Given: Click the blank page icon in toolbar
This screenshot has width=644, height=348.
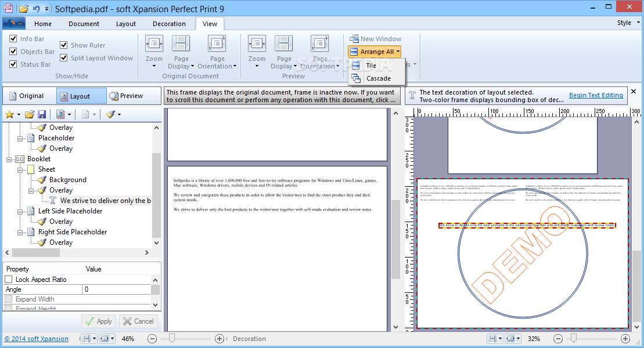Looking at the screenshot, I should click(85, 114).
